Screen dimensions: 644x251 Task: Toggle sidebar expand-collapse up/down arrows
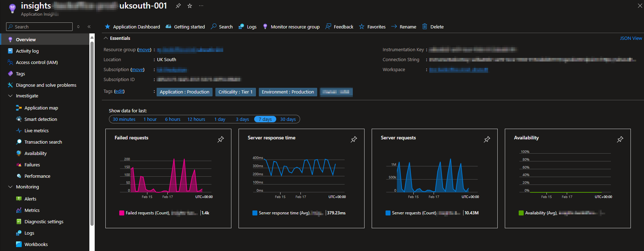78,27
